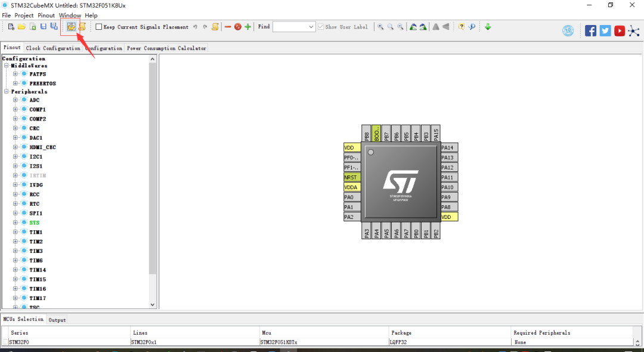The height and width of the screenshot is (352, 644).
Task: Open the Pinout menu
Action: 46,15
